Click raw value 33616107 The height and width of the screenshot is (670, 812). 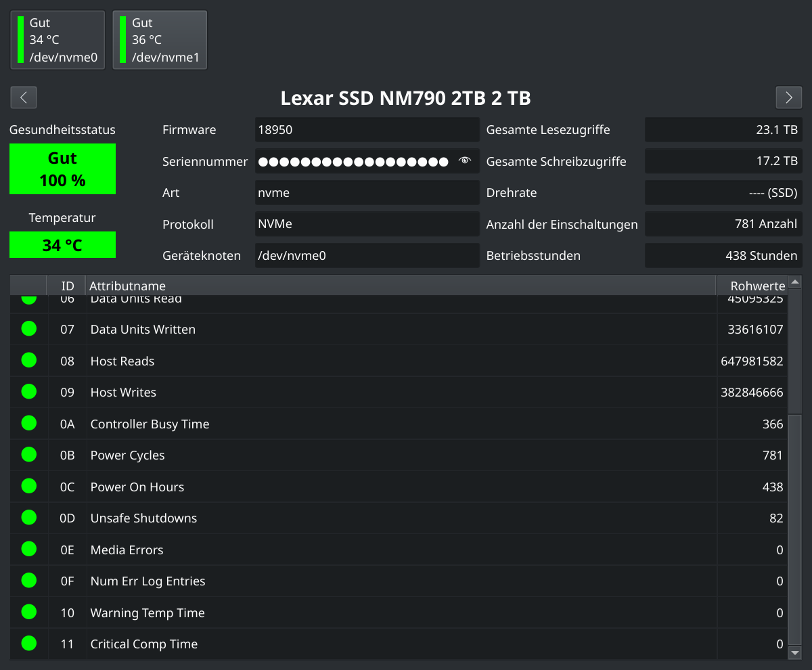[x=755, y=330]
